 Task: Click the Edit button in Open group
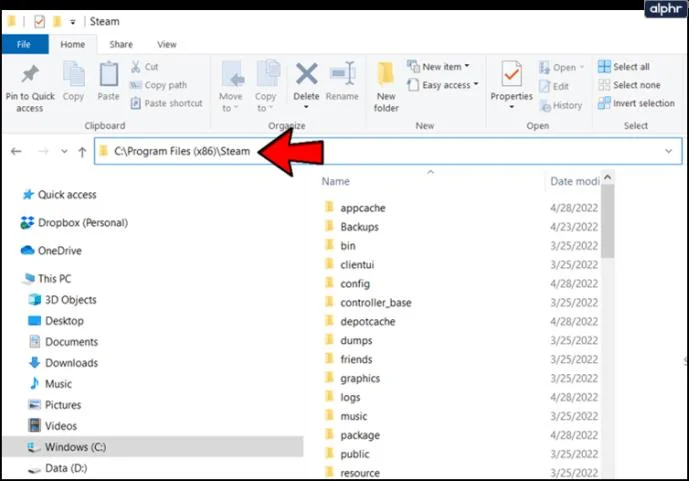pos(554,87)
